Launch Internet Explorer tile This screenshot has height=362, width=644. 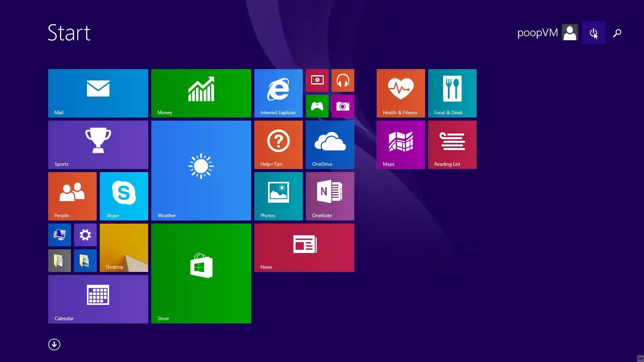(x=279, y=93)
